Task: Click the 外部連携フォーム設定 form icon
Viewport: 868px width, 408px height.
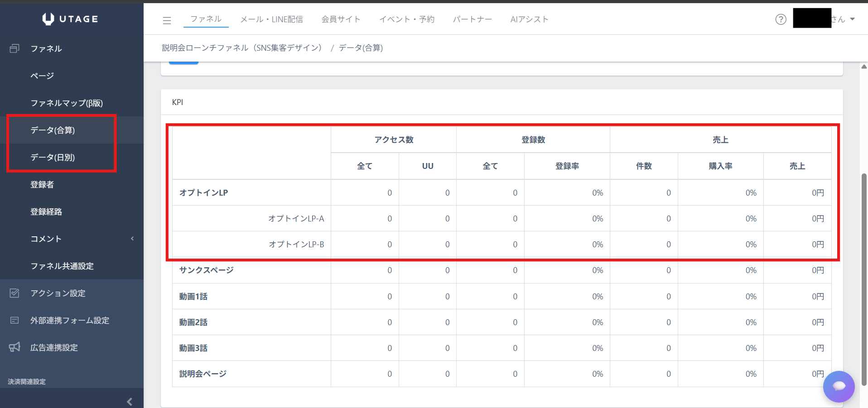Action: (x=14, y=320)
